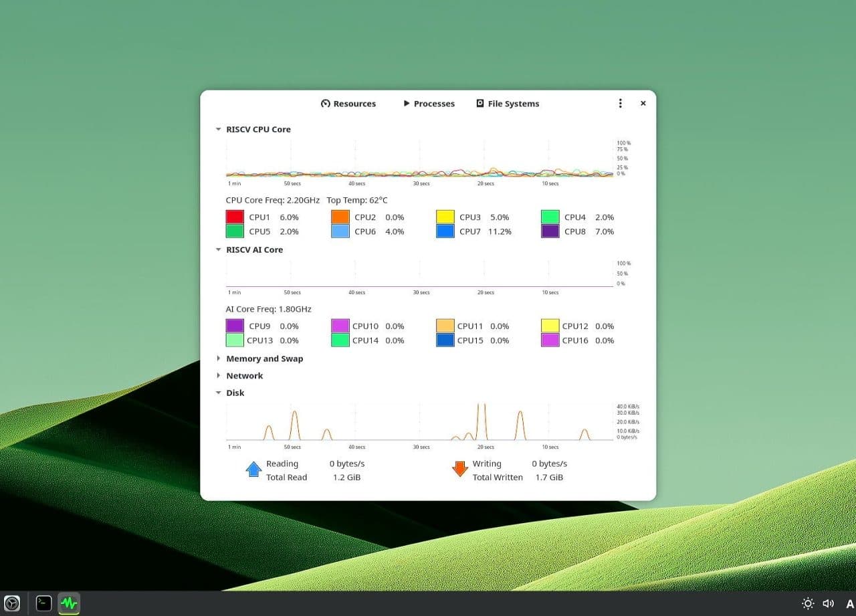Click the input method A indicator
The height and width of the screenshot is (616, 856).
[x=850, y=603]
